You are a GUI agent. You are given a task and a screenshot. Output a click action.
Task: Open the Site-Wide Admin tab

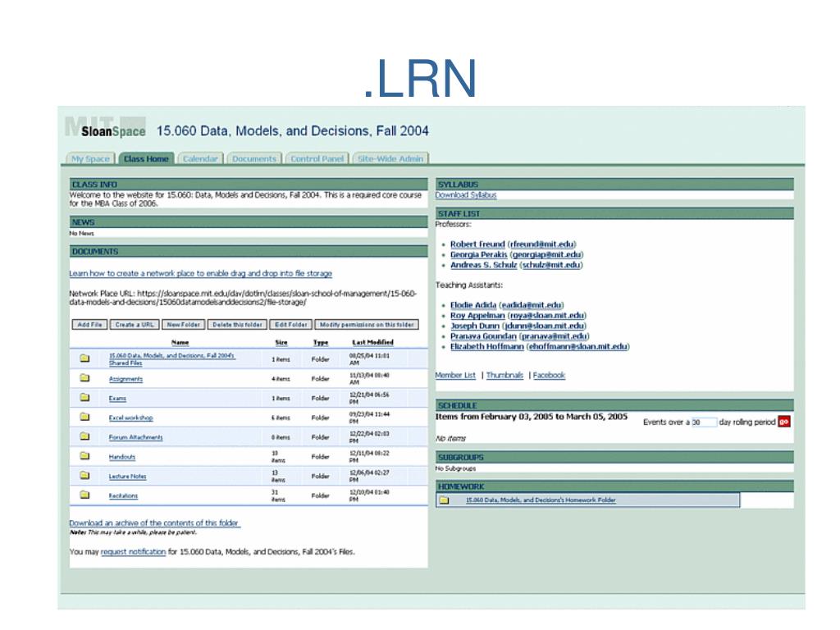click(390, 158)
